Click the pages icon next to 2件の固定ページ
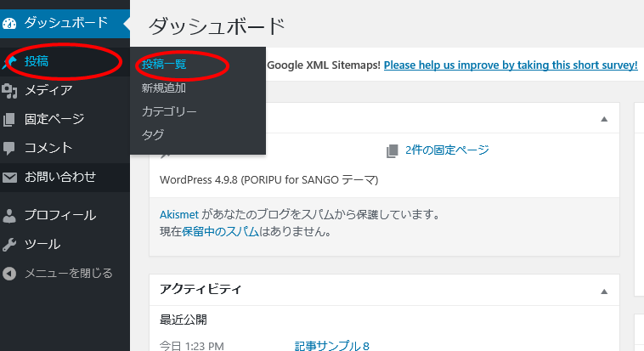Viewport: 644px width, 351px height. click(393, 150)
